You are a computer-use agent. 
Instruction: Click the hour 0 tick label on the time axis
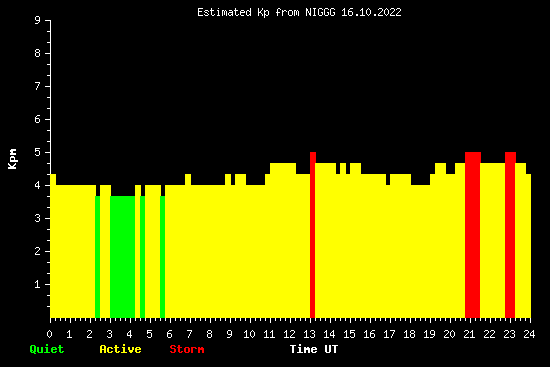pos(49,334)
